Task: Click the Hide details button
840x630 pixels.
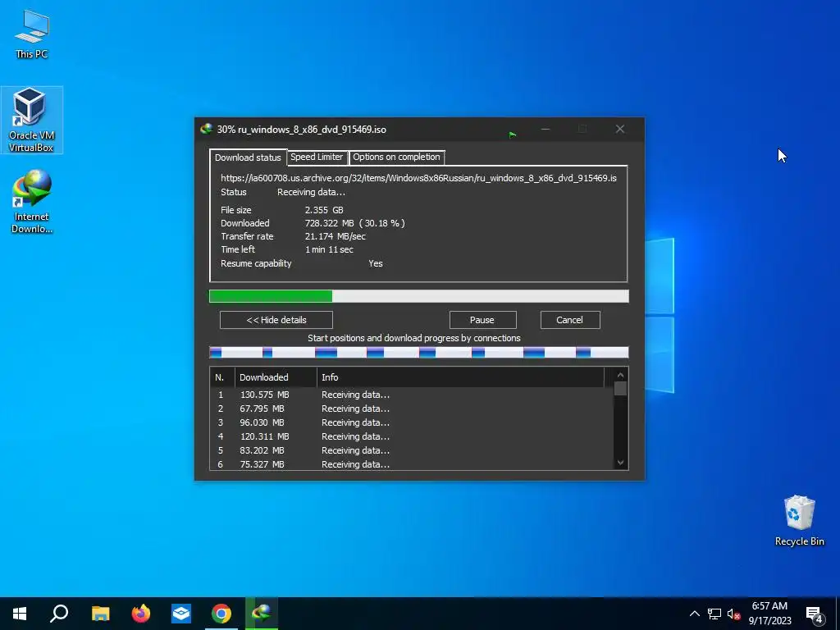Action: pyautogui.click(x=276, y=320)
